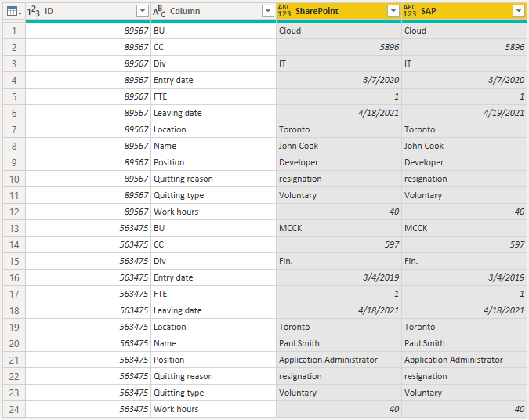Select the ID column header
This screenshot has width=529, height=420.
click(88, 12)
